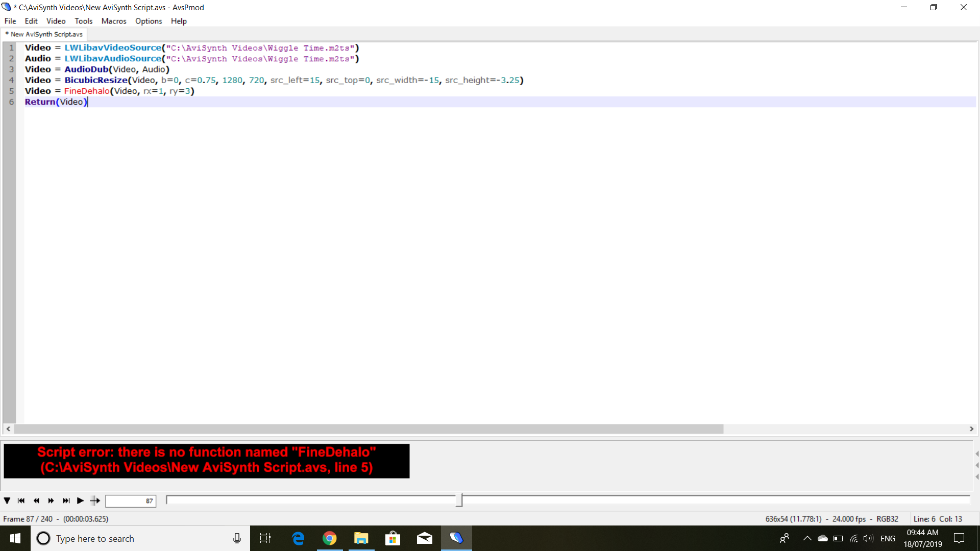Open the Video menu
This screenshot has width=980, height=551.
(x=56, y=21)
